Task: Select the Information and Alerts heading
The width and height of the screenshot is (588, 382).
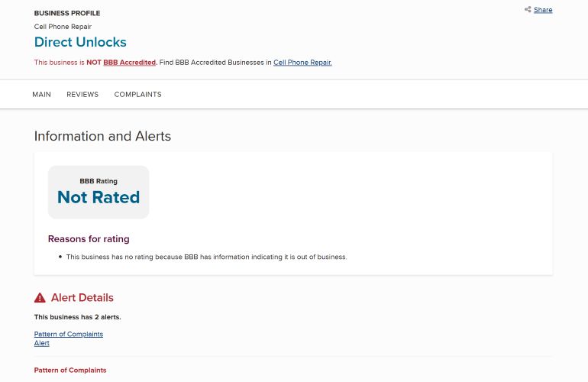Action: (102, 136)
